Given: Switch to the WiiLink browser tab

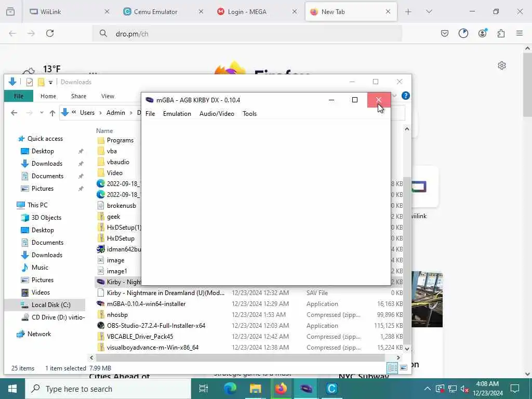Looking at the screenshot, I should [x=70, y=11].
